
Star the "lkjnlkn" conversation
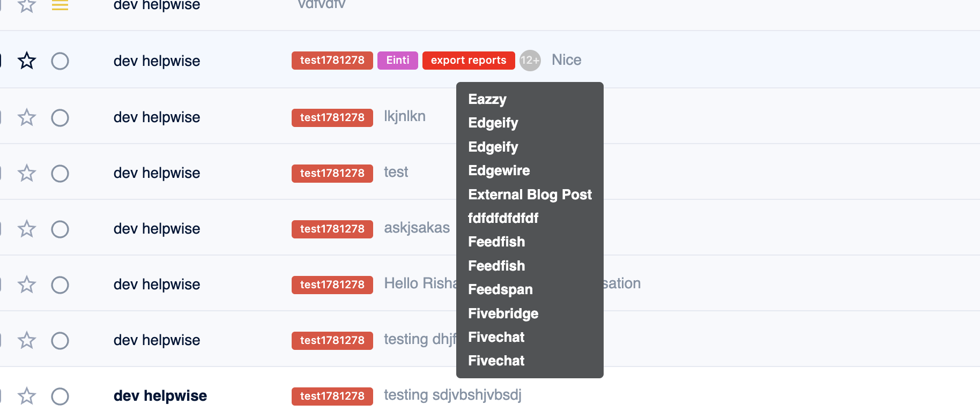[x=27, y=117]
